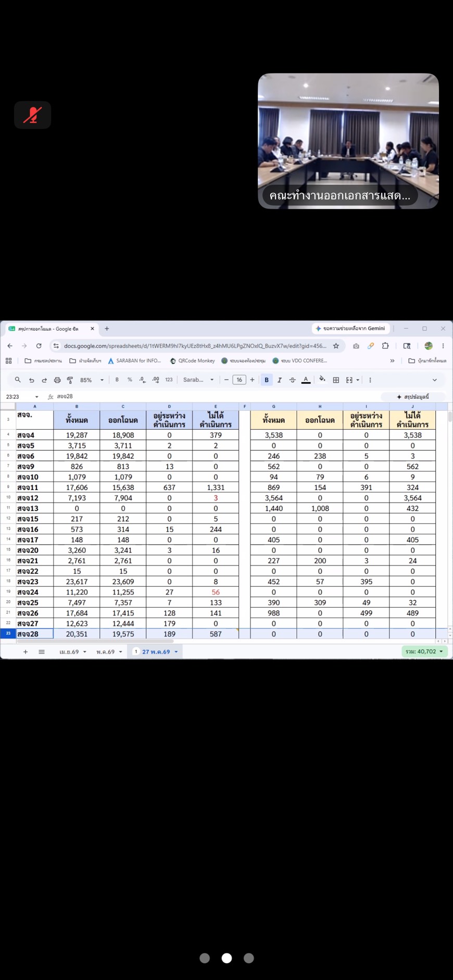The width and height of the screenshot is (453, 980).
Task: Collapse the toolbar with chevron arrow
Action: [435, 380]
